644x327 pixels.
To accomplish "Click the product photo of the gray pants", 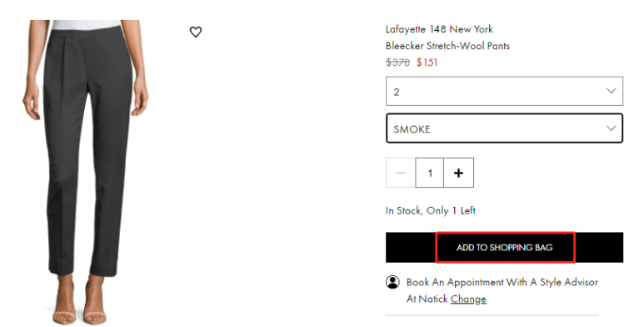I will 86,173.
